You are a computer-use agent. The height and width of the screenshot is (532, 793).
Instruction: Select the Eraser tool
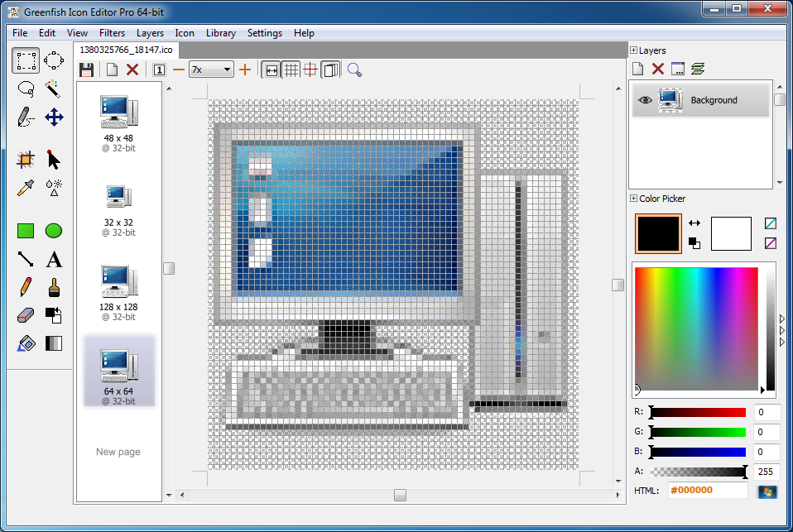coord(25,315)
